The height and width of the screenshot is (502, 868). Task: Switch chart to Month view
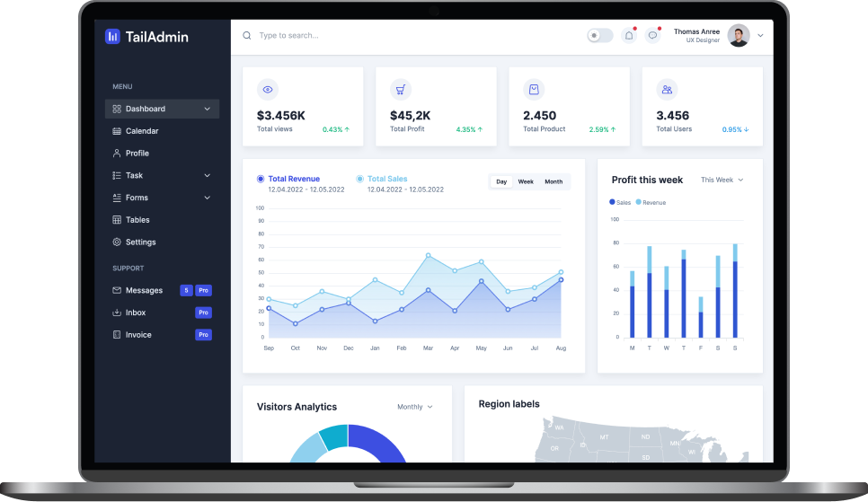554,181
